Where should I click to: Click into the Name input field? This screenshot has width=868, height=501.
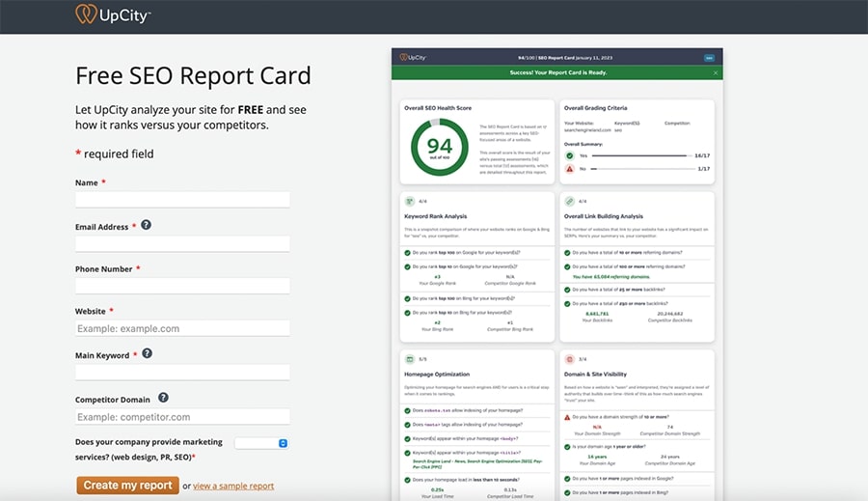tap(182, 200)
